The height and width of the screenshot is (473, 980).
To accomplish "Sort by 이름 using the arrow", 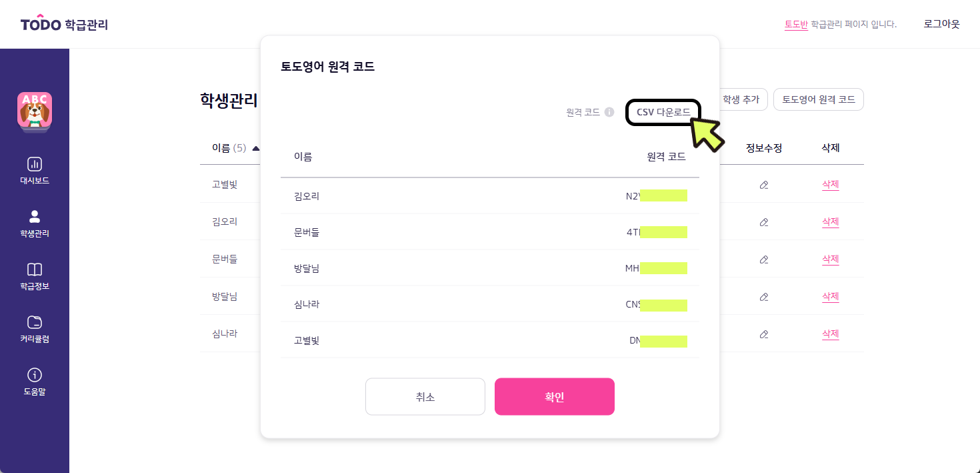I will click(256, 148).
